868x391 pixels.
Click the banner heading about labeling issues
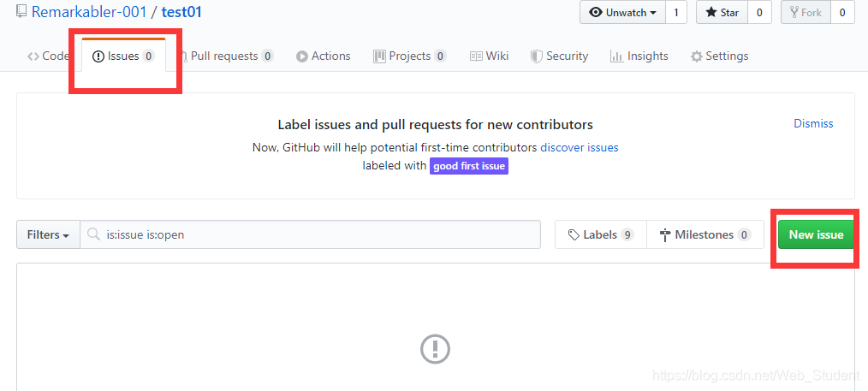(435, 124)
